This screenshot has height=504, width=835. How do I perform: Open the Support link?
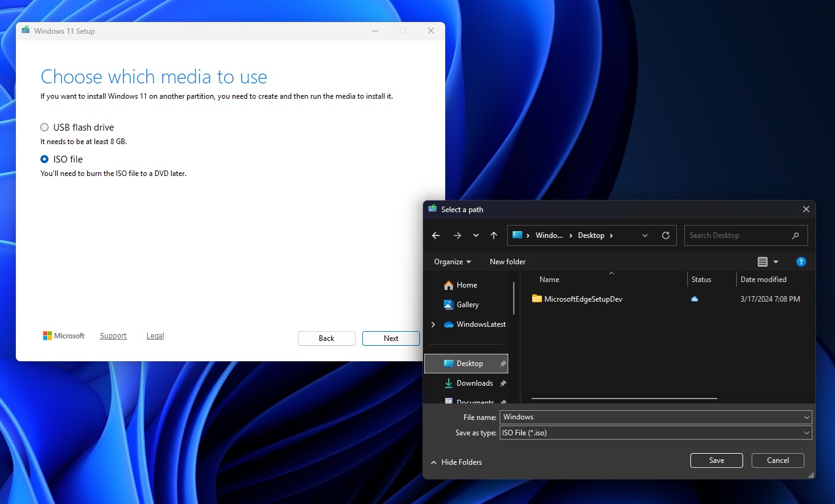(113, 335)
